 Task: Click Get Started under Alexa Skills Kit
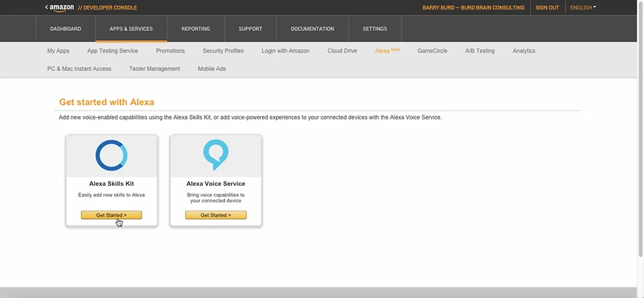(111, 215)
